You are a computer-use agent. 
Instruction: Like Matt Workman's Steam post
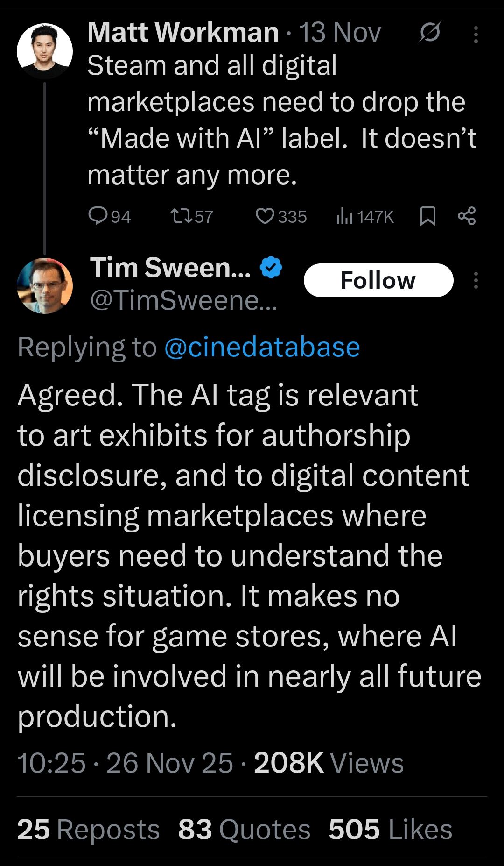pos(265,216)
